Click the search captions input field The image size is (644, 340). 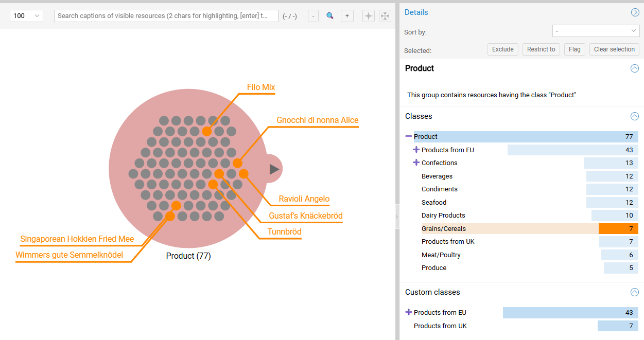click(x=165, y=16)
